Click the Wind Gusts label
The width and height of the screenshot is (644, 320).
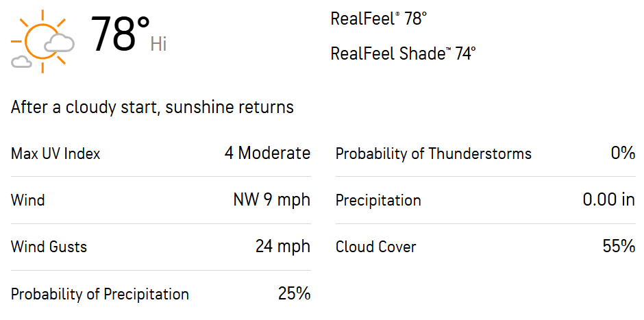(x=49, y=247)
